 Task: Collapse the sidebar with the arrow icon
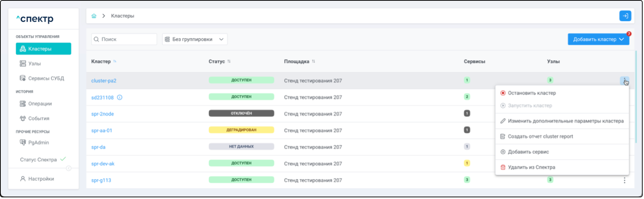pos(69,168)
